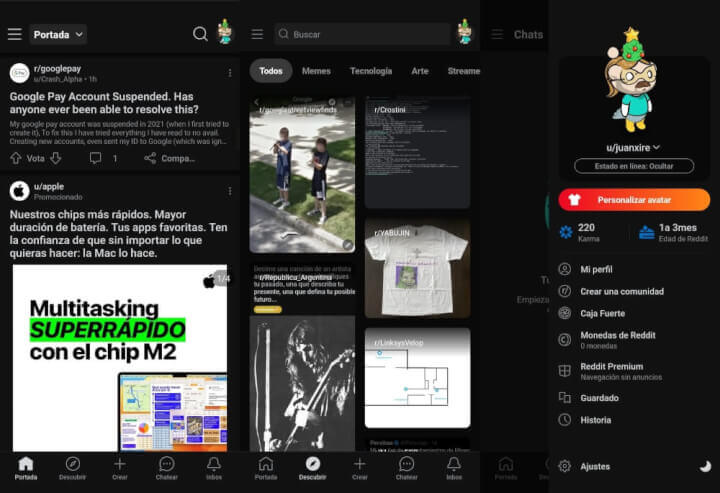Go to Portada in Descubrir bottom bar

coord(266,468)
